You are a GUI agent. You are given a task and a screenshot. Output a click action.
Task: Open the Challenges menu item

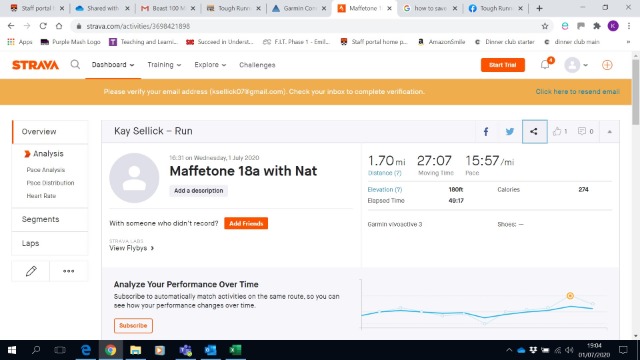[257, 65]
